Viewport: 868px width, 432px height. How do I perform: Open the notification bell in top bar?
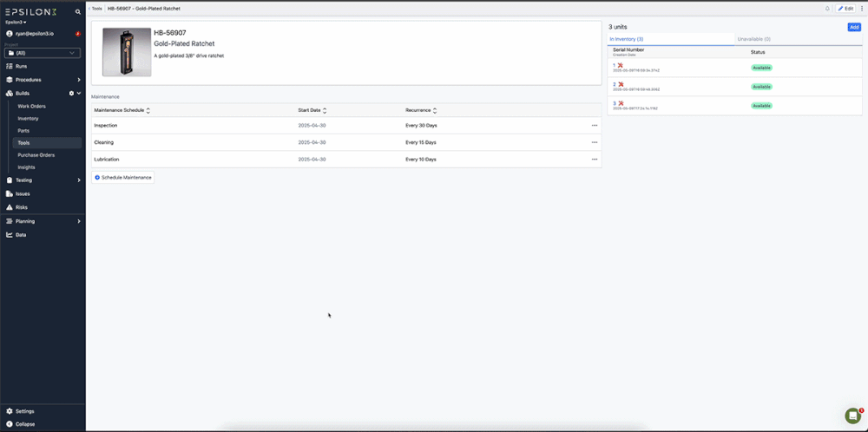827,9
